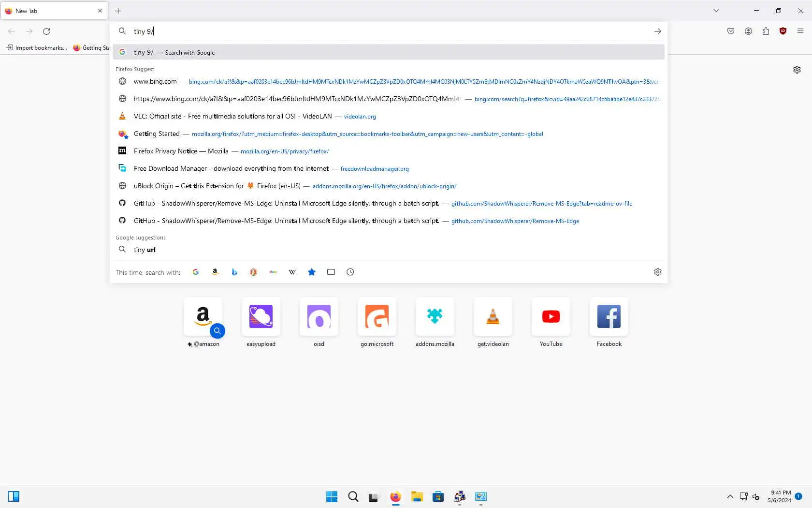Open get.videolan shortcut tile

(493, 316)
